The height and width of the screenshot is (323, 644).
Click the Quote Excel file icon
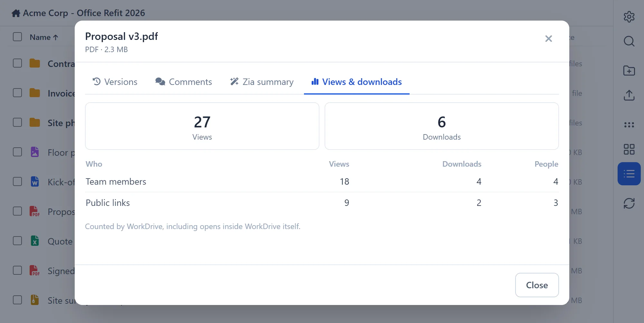[x=35, y=241]
